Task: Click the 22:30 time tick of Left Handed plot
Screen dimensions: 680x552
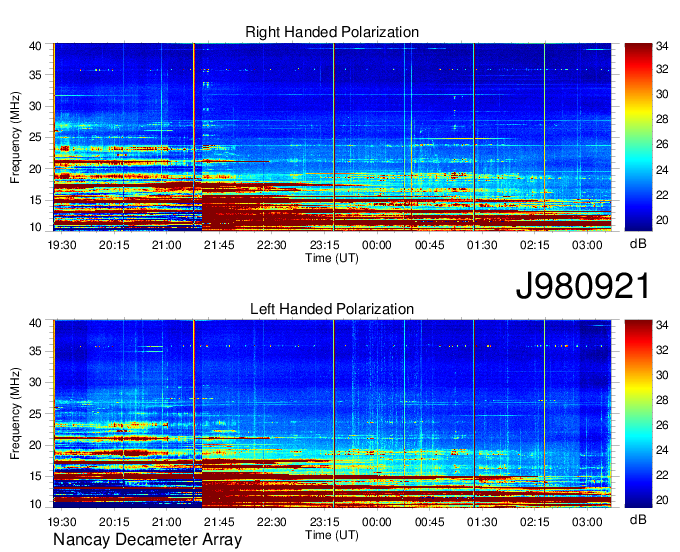Action: click(x=271, y=522)
